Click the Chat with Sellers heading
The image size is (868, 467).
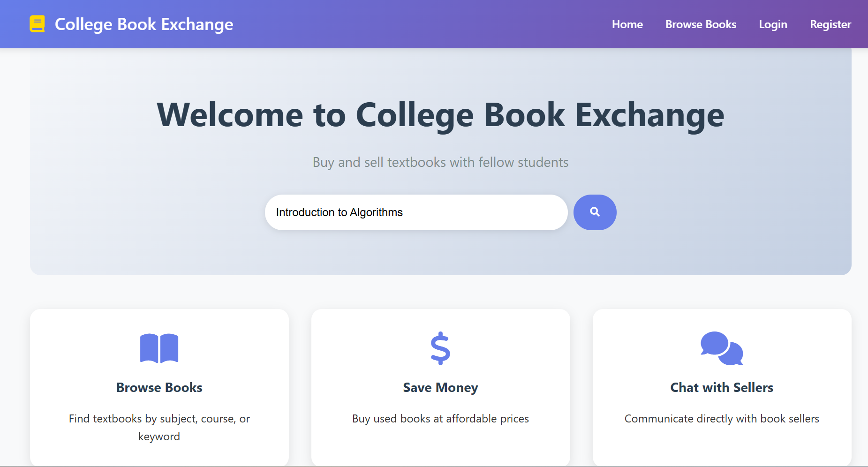[722, 387]
